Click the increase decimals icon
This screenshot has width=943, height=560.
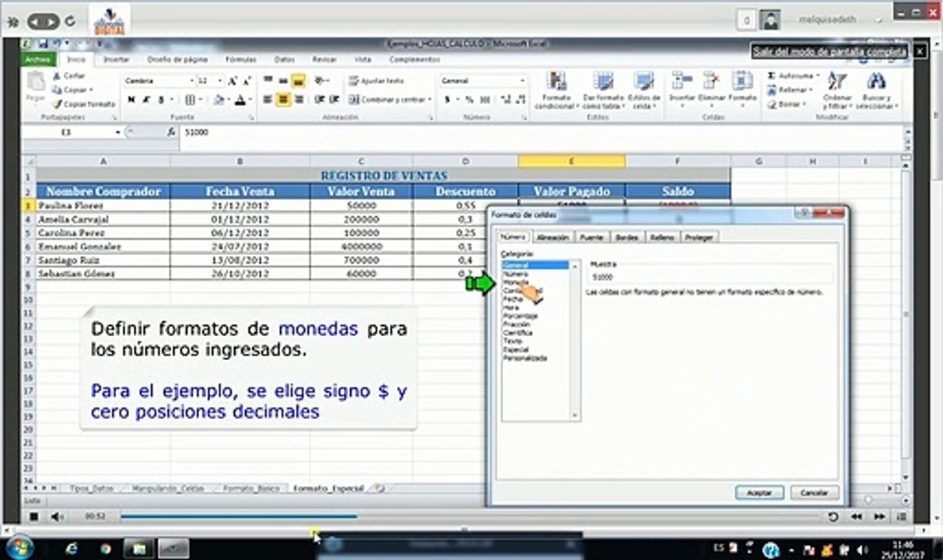504,100
